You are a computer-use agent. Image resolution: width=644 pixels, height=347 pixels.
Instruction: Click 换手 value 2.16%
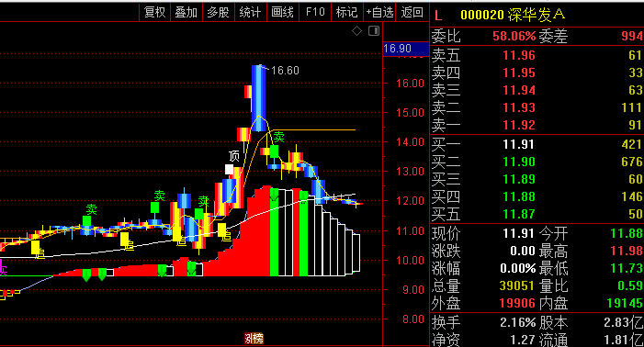point(518,322)
